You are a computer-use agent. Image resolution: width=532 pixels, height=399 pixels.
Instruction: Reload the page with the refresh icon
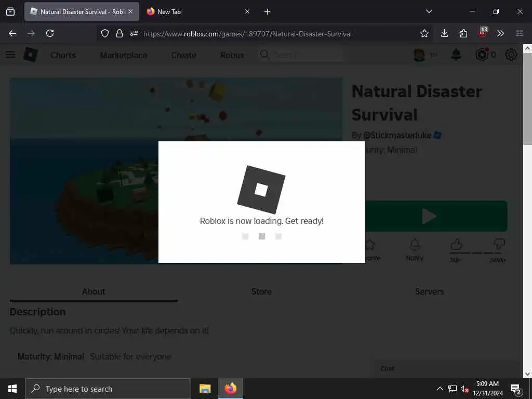[x=50, y=33]
